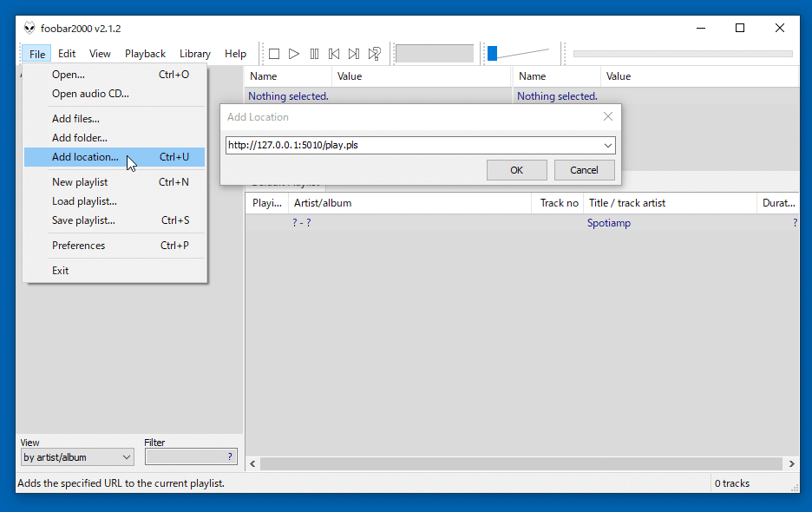Adjust the volume slider knob
812x512 pixels.
click(x=493, y=53)
